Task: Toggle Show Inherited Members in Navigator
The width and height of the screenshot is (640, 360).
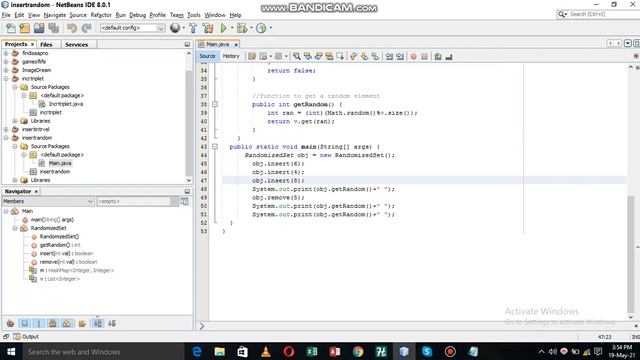Action: pos(11,323)
